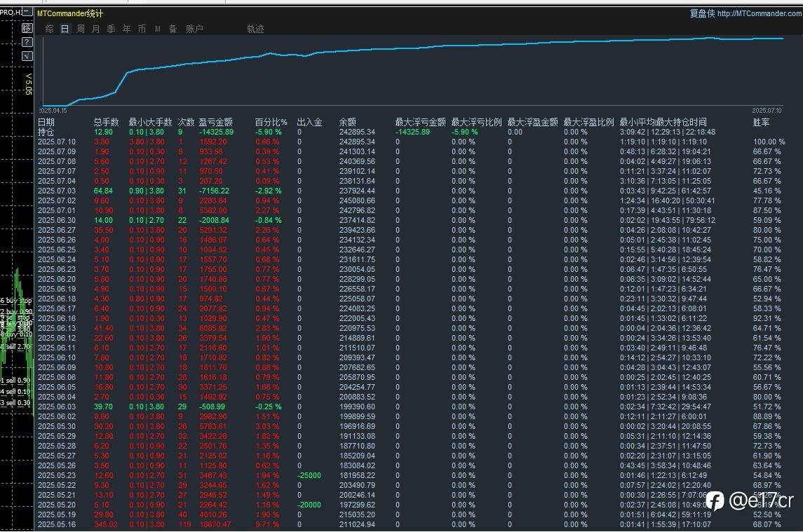
Task: Select the 2025.07.10 date row
Action: click(56, 142)
